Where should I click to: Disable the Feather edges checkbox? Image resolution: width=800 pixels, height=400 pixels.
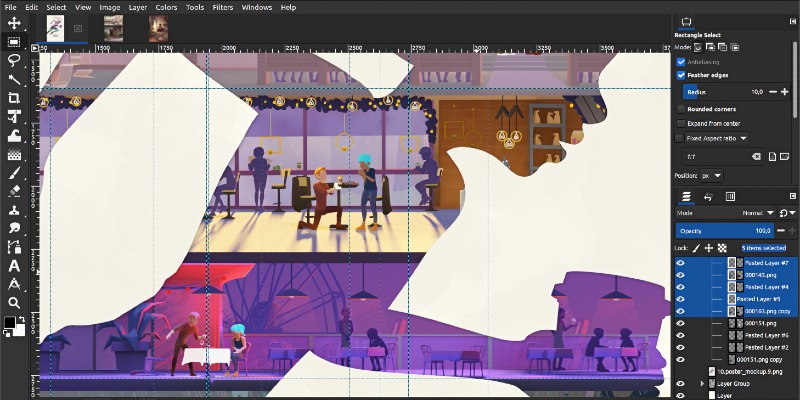pyautogui.click(x=681, y=75)
